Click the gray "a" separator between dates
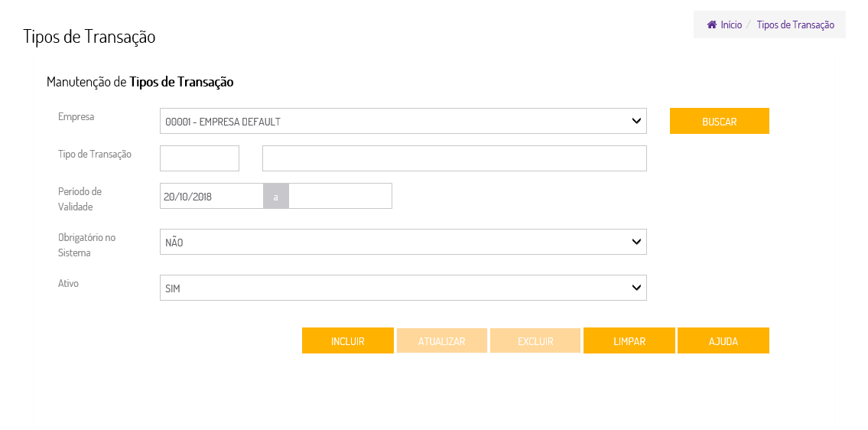This screenshot has height=430, width=868. click(276, 197)
